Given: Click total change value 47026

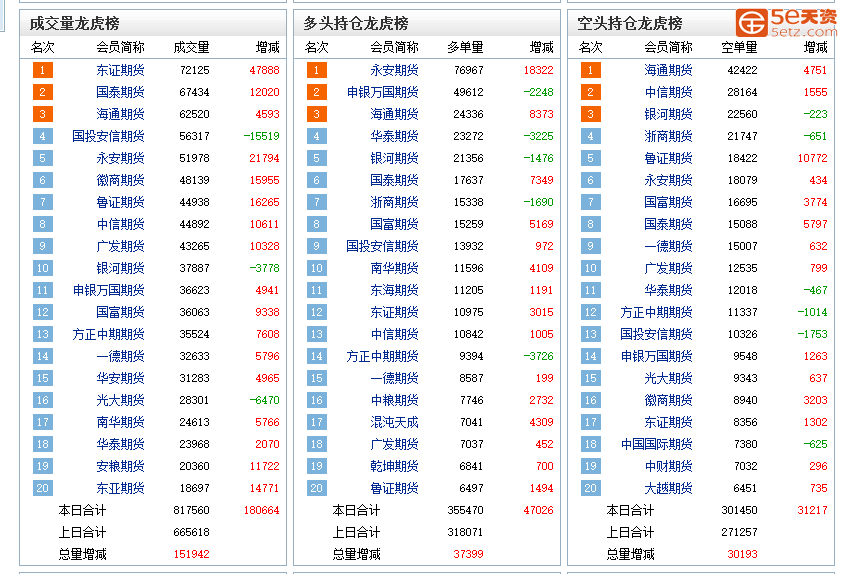Looking at the screenshot, I should (x=539, y=511).
